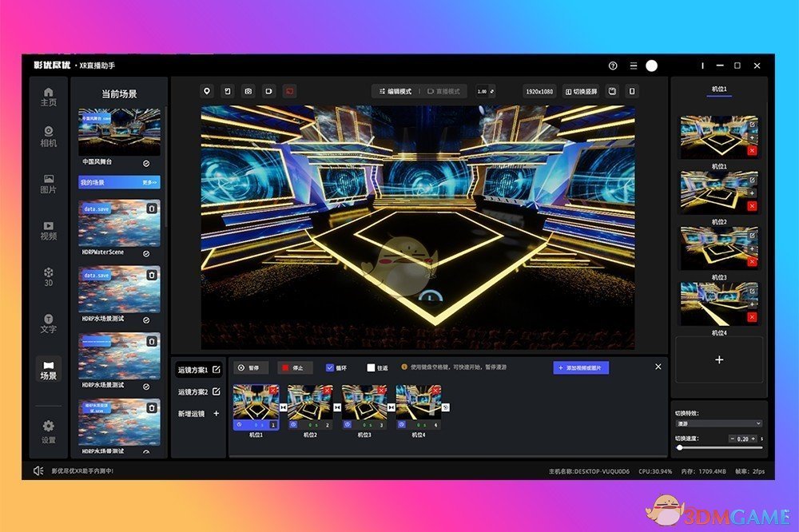The height and width of the screenshot is (532, 799).
Task: Toggle the 循环 (loop) checkbox
Action: 330,367
